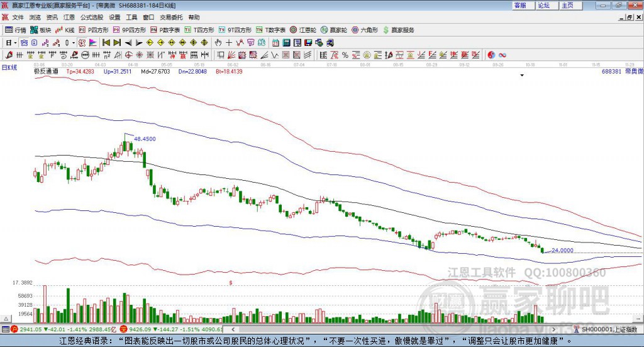Open the 六角形 hexagon tool
644x347 pixels.
point(365,30)
